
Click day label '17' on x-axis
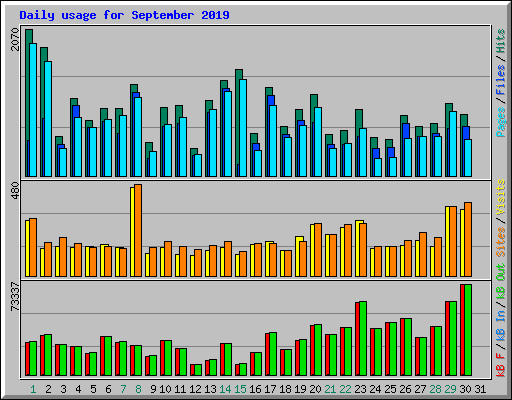click(270, 389)
